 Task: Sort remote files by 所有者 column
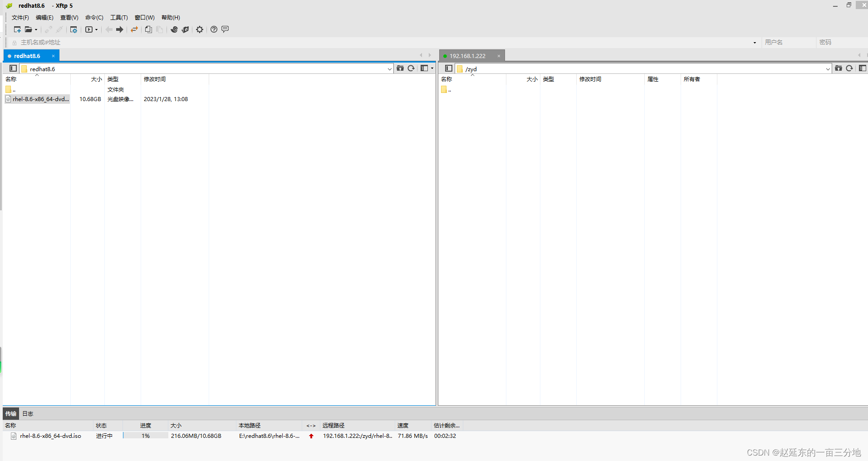click(699, 79)
